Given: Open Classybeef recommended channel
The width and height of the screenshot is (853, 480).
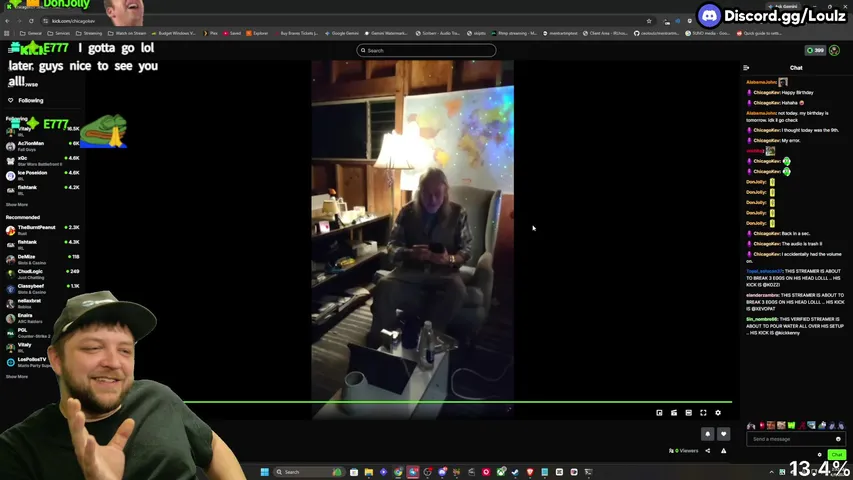Looking at the screenshot, I should [42, 289].
